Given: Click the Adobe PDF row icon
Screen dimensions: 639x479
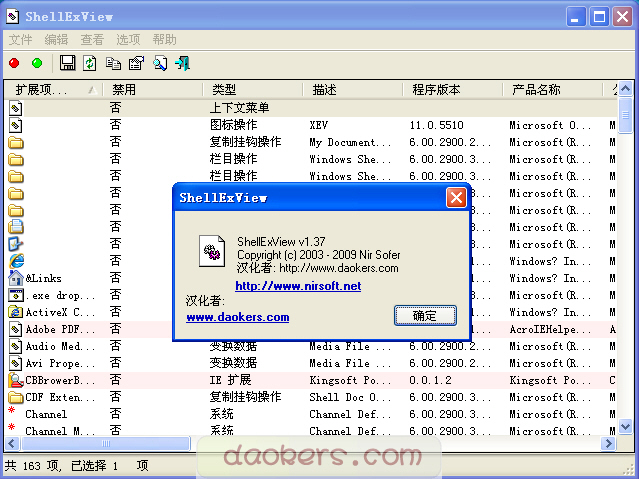Looking at the screenshot, I should tap(15, 329).
